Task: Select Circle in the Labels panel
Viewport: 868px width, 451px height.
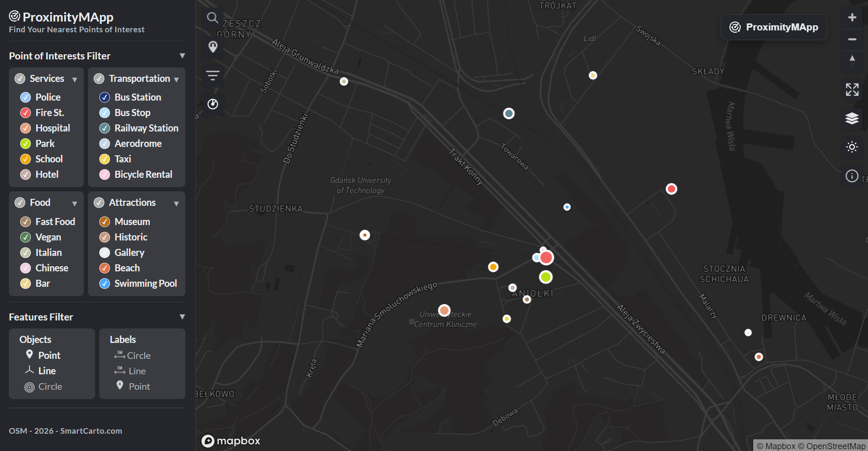Action: [139, 356]
